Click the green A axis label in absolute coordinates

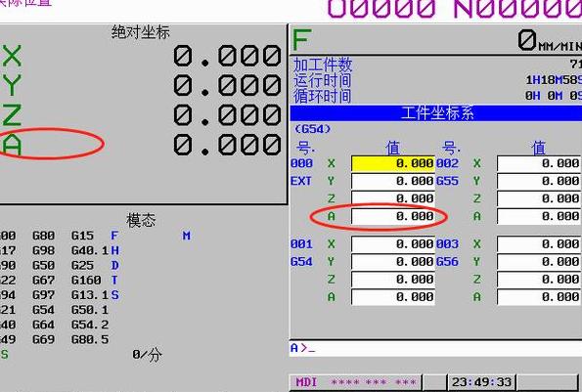point(12,145)
